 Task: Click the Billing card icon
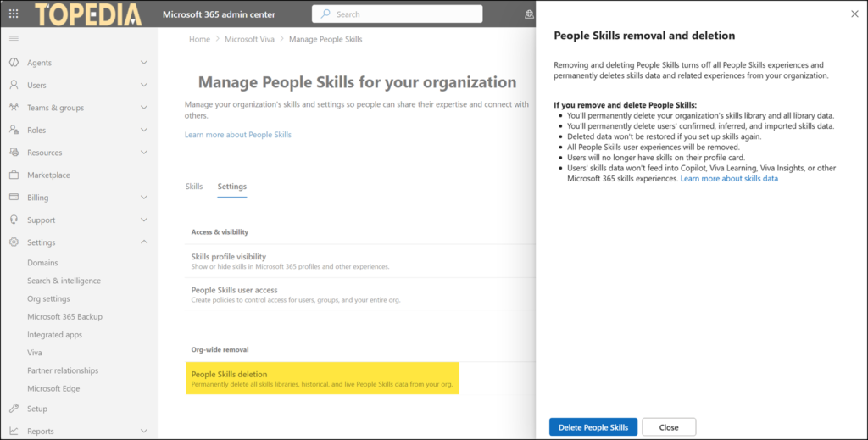[14, 197]
